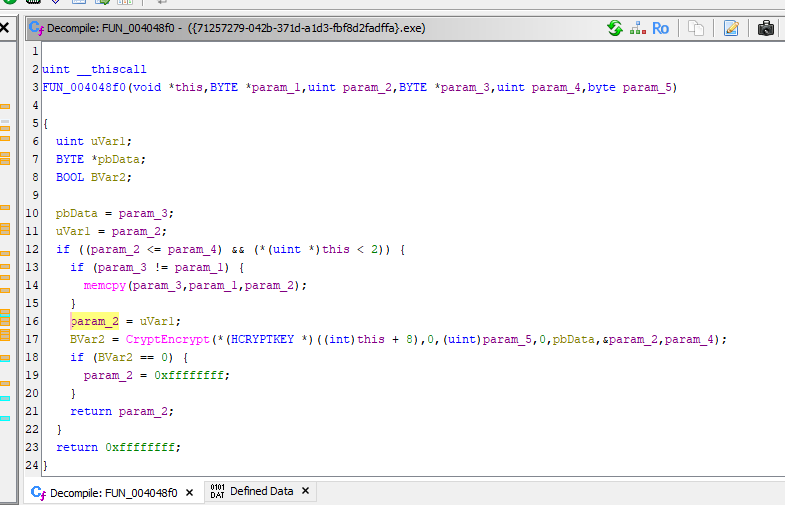This screenshot has height=505, width=785.
Task: Close the Decompile: FUN_004048f0 tab
Action: pos(190,492)
